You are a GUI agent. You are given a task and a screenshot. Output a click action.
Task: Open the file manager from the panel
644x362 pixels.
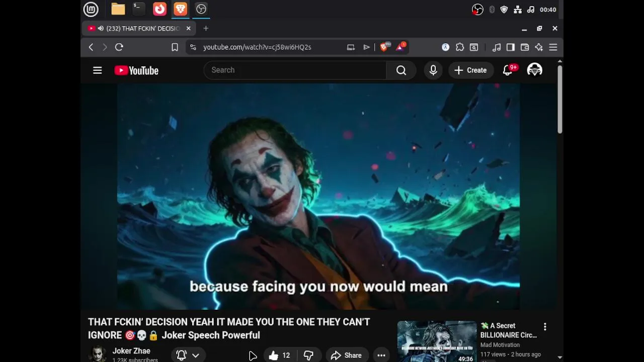pyautogui.click(x=118, y=9)
